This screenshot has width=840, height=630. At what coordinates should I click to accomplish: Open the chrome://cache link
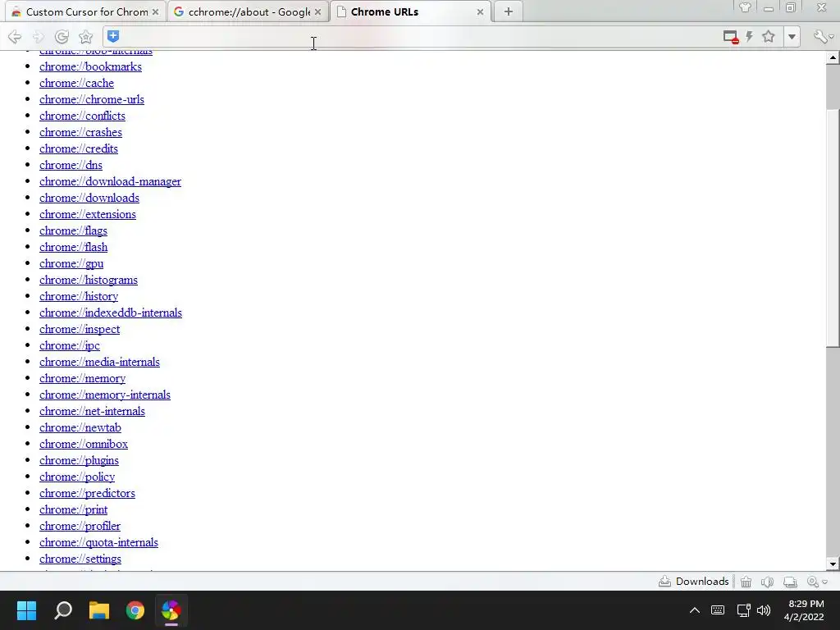pyautogui.click(x=76, y=83)
